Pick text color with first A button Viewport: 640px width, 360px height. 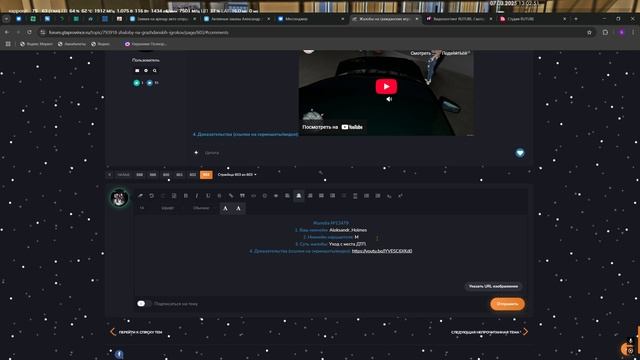pos(225,209)
